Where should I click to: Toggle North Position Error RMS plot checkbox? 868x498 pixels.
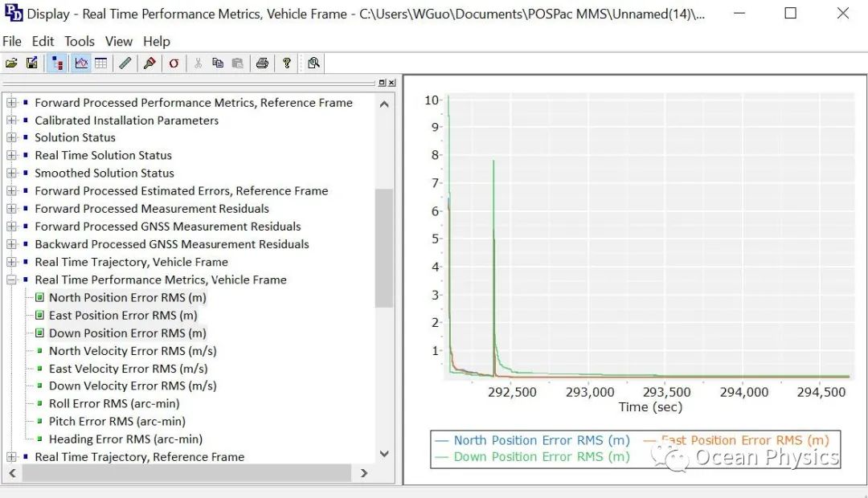[x=40, y=298]
